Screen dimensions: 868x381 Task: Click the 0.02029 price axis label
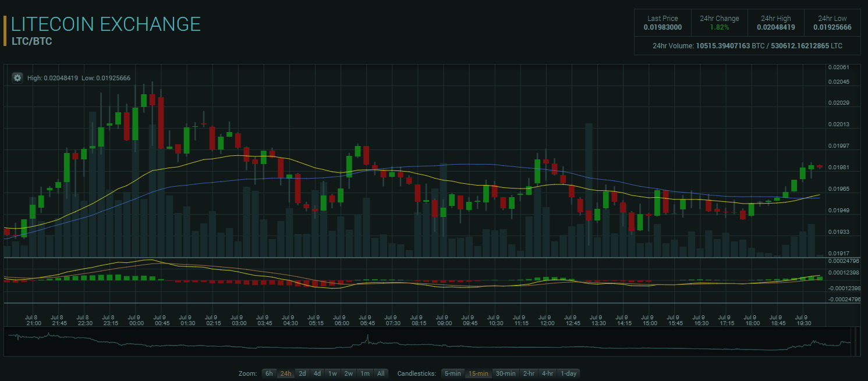(x=839, y=103)
